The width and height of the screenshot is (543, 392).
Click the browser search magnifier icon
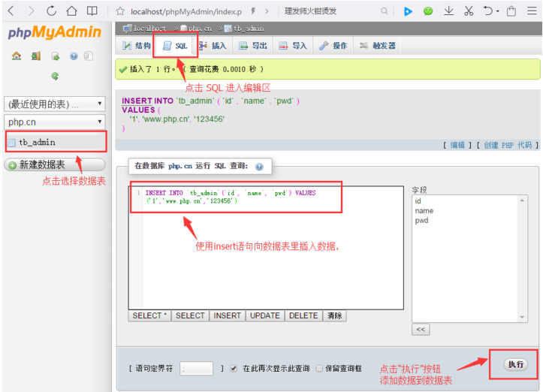(384, 11)
